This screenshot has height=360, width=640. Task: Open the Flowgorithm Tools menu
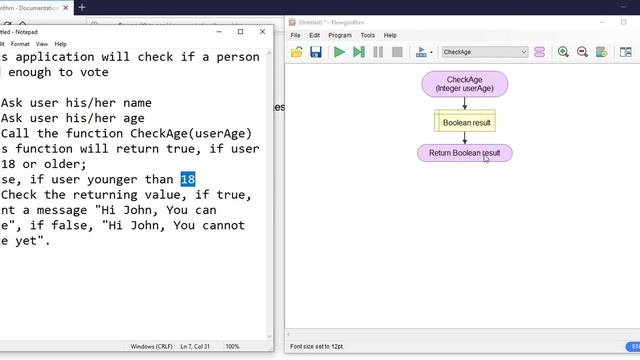(x=367, y=36)
